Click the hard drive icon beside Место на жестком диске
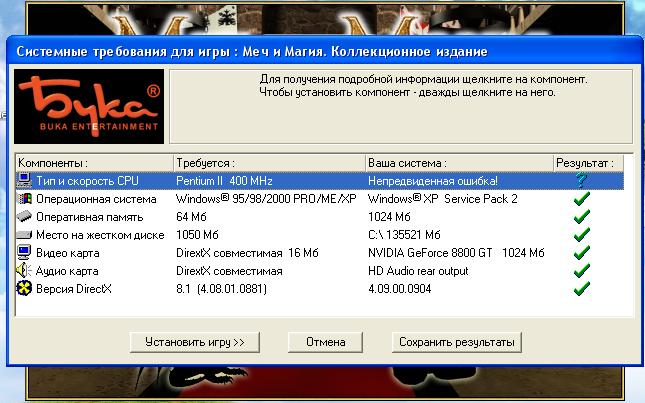 tap(24, 235)
